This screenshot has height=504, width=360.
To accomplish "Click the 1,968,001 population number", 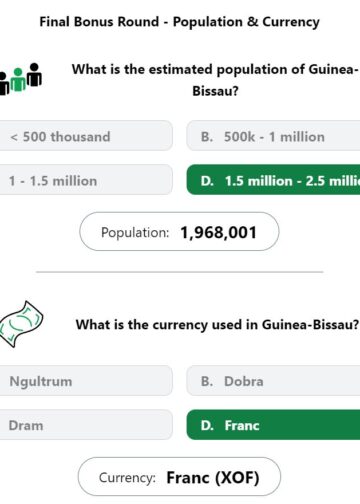I will (218, 232).
